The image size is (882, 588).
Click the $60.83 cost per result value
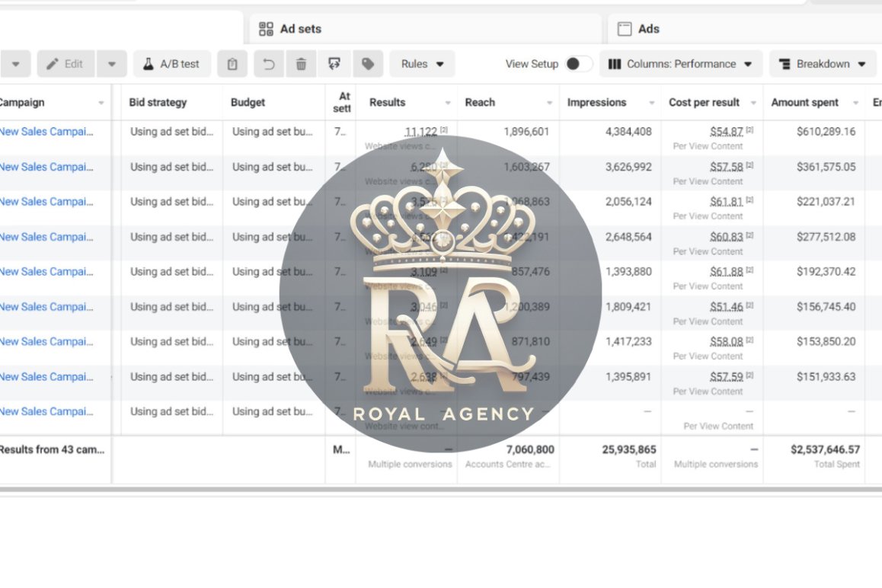pyautogui.click(x=726, y=237)
